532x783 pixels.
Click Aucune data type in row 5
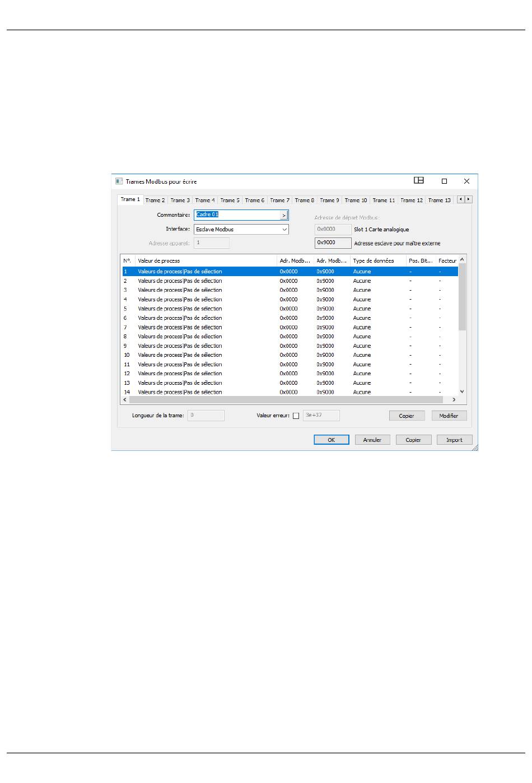[x=362, y=309]
